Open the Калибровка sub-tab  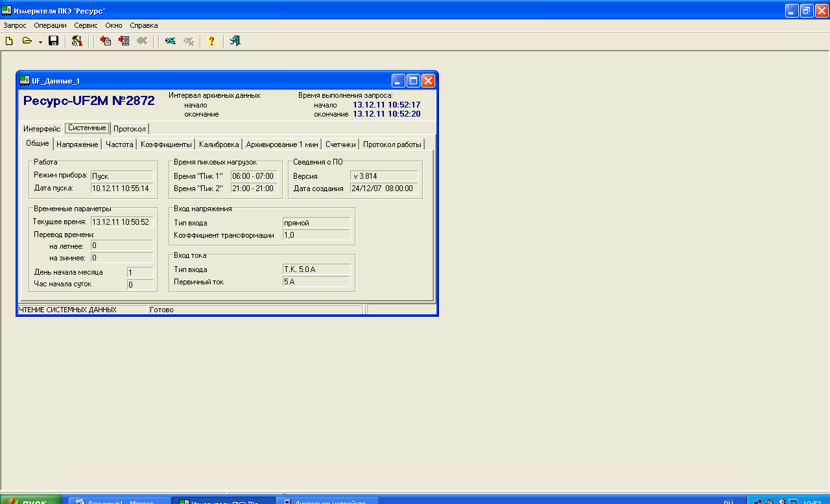click(x=219, y=144)
